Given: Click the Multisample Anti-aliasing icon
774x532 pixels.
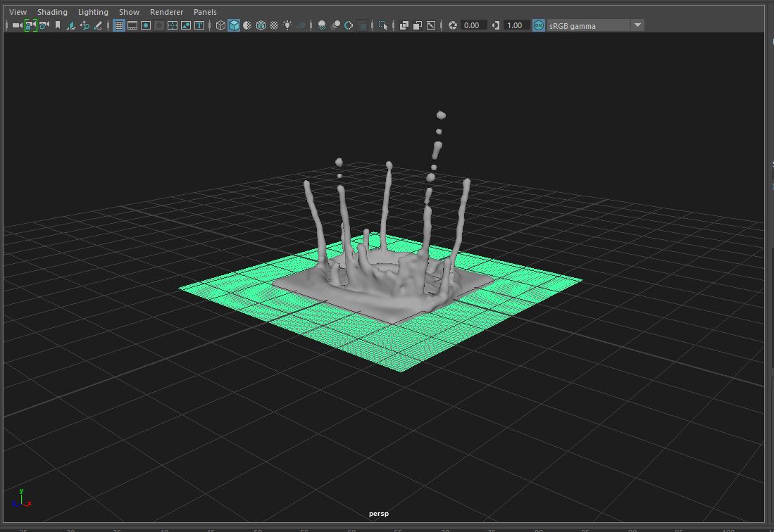Looking at the screenshot, I should tap(349, 25).
